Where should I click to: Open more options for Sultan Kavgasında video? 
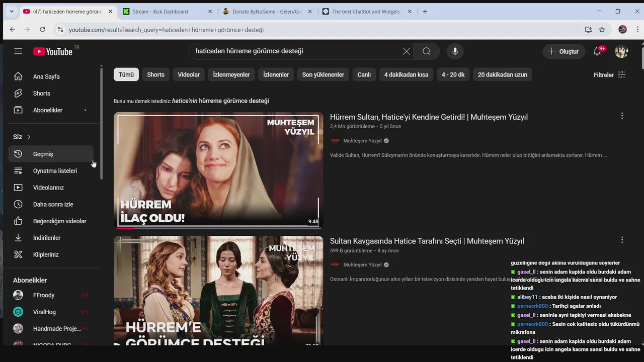click(x=622, y=240)
